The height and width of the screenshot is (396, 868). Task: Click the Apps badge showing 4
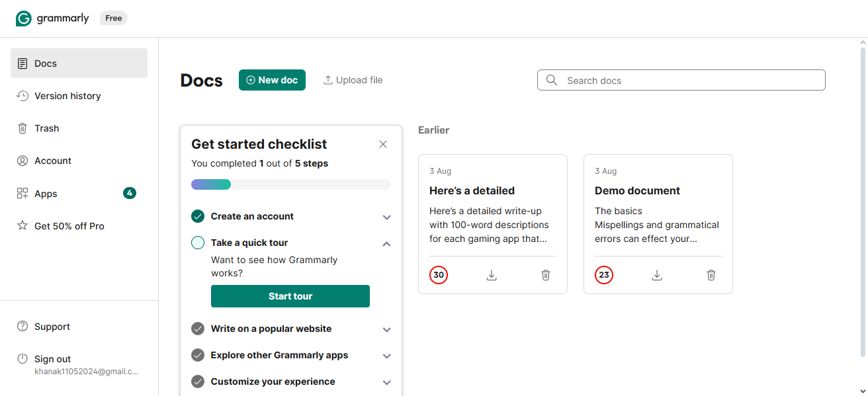tap(130, 193)
